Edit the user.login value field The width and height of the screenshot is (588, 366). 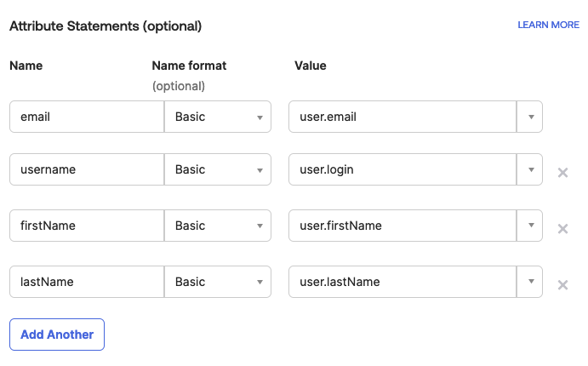402,169
